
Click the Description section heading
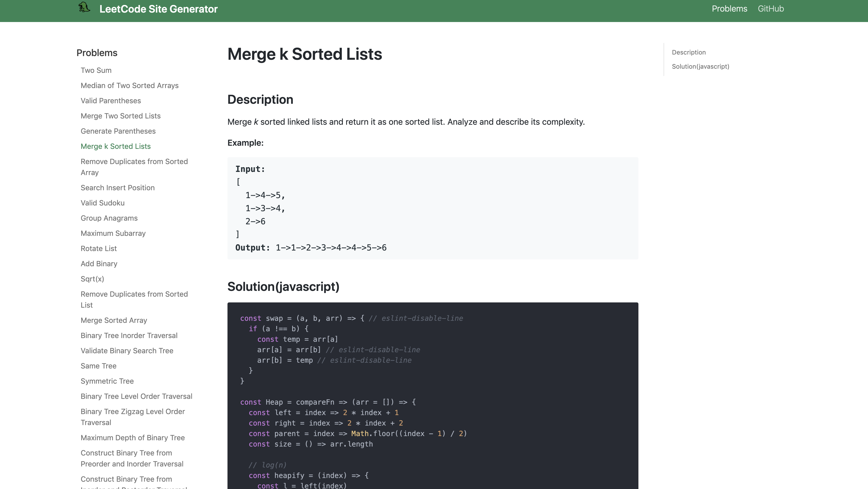(261, 99)
